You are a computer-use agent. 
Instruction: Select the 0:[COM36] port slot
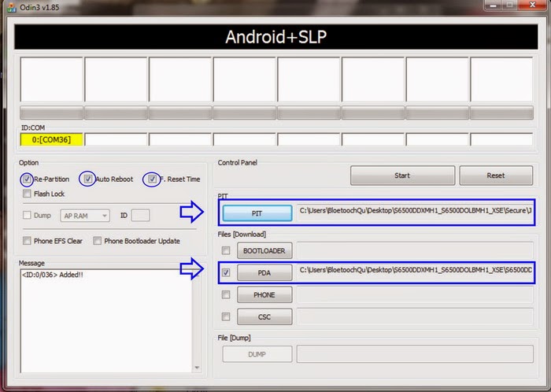coord(52,139)
